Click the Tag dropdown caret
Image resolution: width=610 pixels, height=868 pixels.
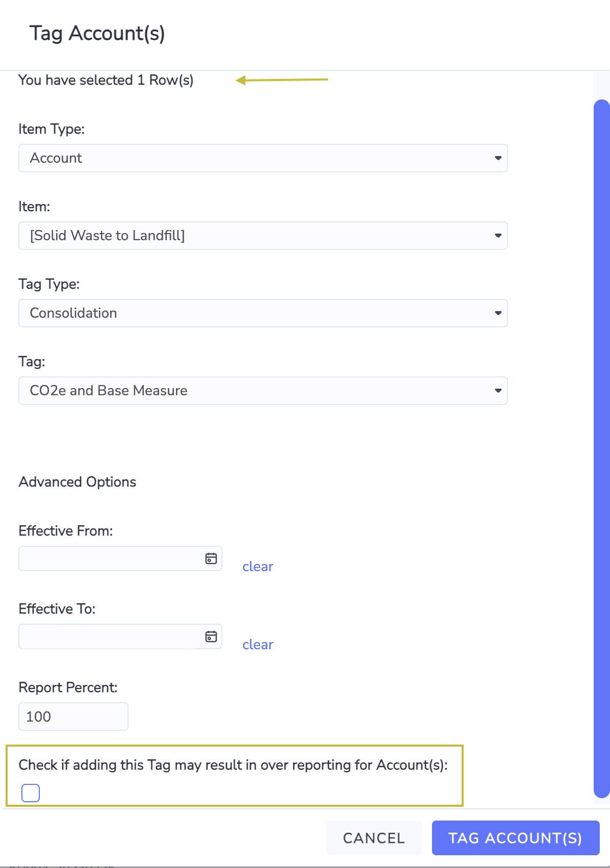point(498,391)
